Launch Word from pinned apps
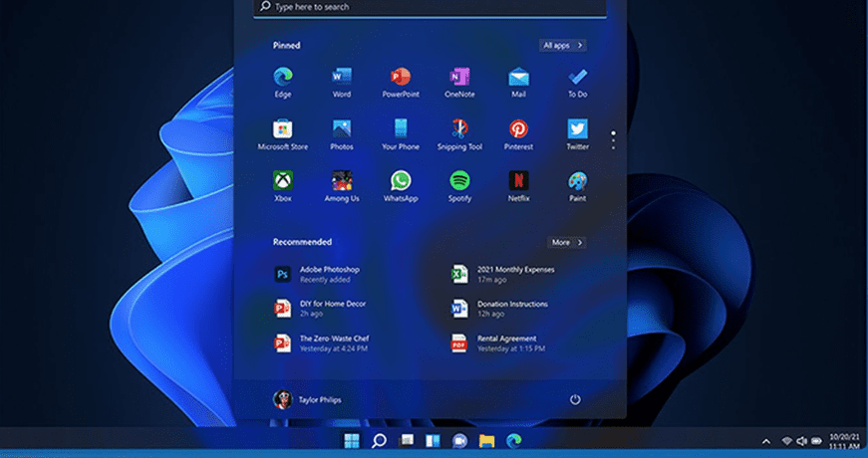Screen dimensions: 868x458 pos(342,83)
